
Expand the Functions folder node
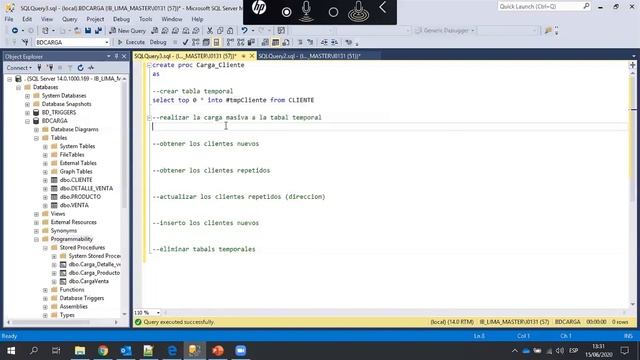45,290
